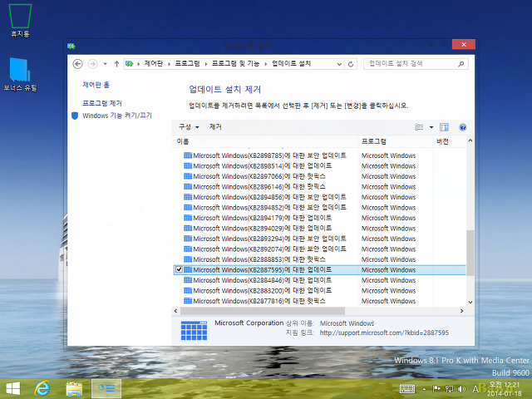
Task: Click the volume speaker tray icon
Action: point(461,389)
